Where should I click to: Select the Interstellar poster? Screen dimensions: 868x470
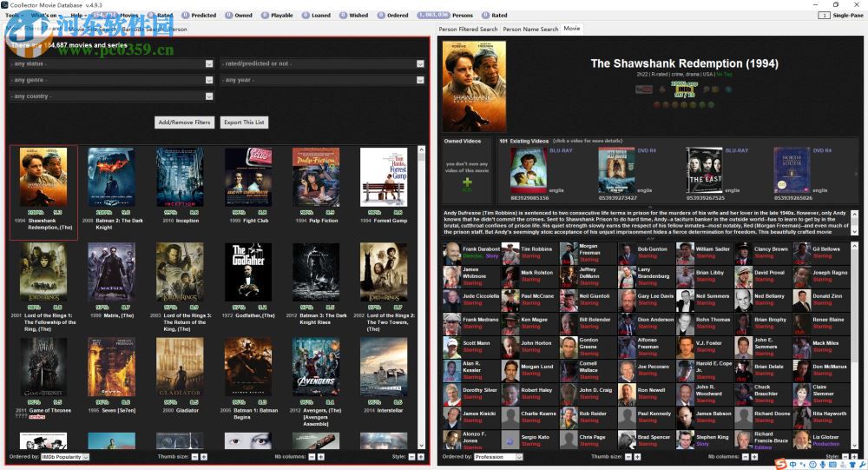(384, 367)
